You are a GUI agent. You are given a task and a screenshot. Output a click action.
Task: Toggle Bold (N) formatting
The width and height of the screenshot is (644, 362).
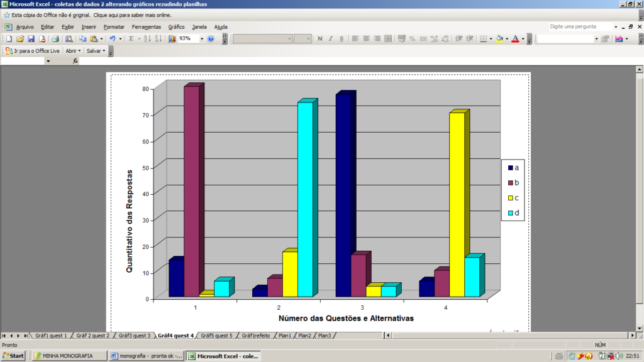(320, 39)
